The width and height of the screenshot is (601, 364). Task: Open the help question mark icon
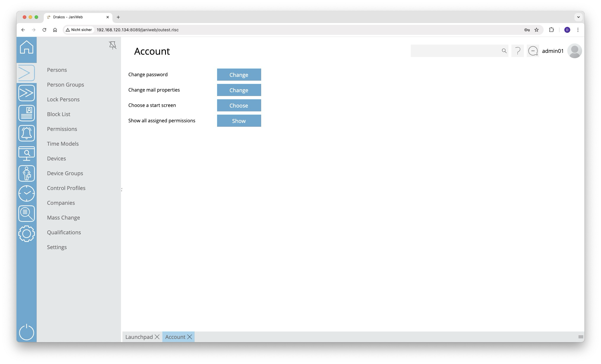point(517,51)
